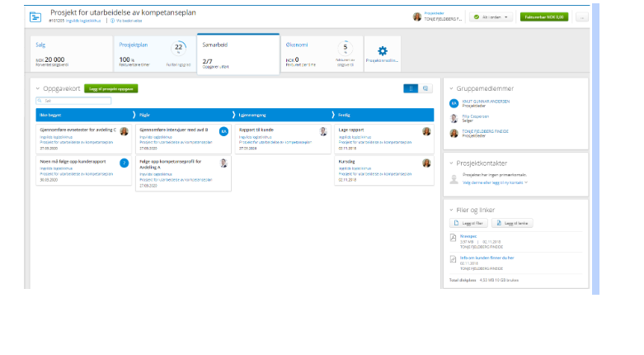The height and width of the screenshot is (355, 644).
Task: Select the 'Pågår' column header
Action: click(x=184, y=116)
